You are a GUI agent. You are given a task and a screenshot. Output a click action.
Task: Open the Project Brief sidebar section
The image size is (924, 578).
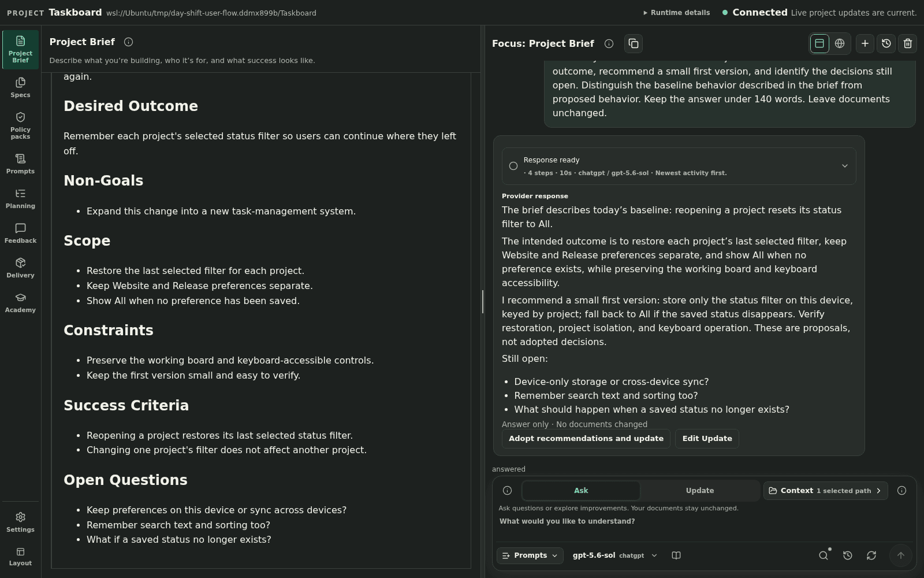pyautogui.click(x=20, y=49)
